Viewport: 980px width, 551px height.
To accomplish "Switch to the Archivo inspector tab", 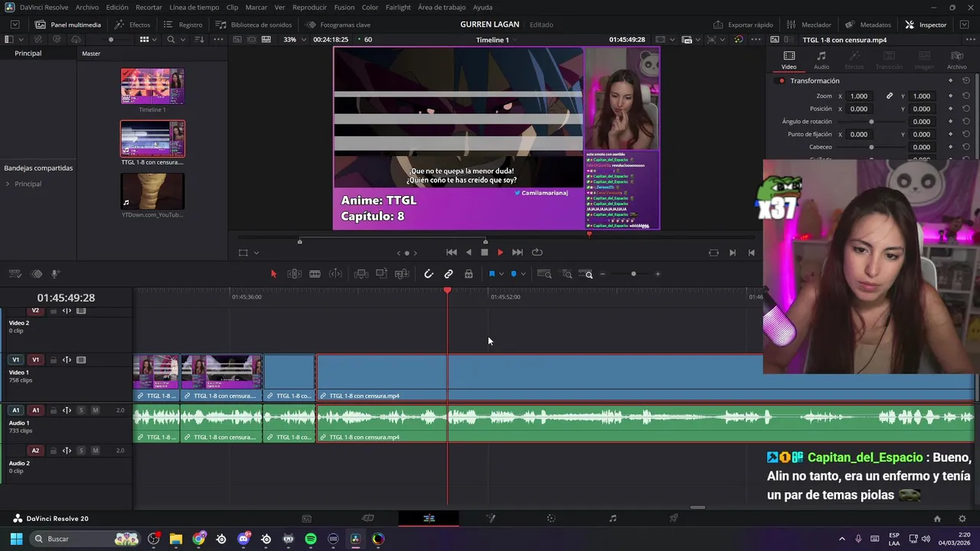I will point(956,60).
